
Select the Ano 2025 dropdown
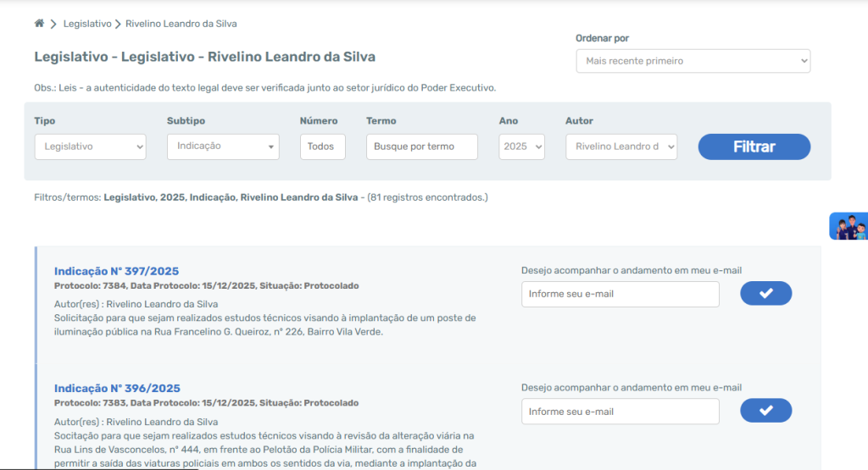pyautogui.click(x=525, y=147)
